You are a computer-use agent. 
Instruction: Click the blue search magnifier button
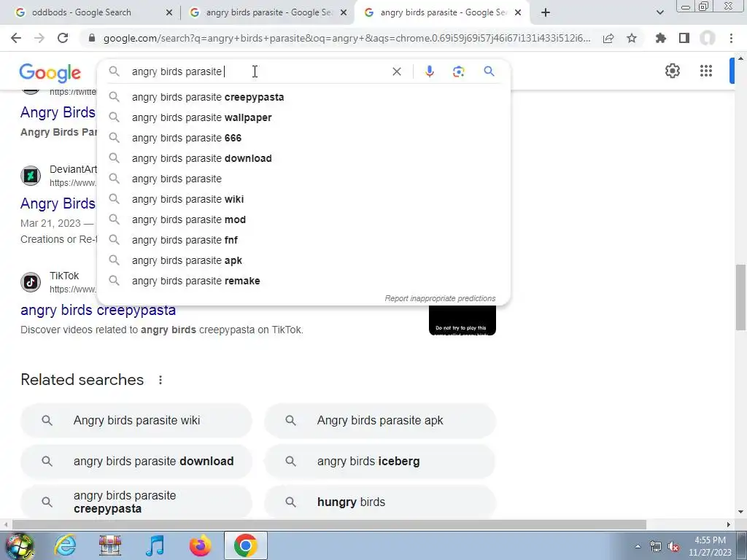[x=489, y=71]
